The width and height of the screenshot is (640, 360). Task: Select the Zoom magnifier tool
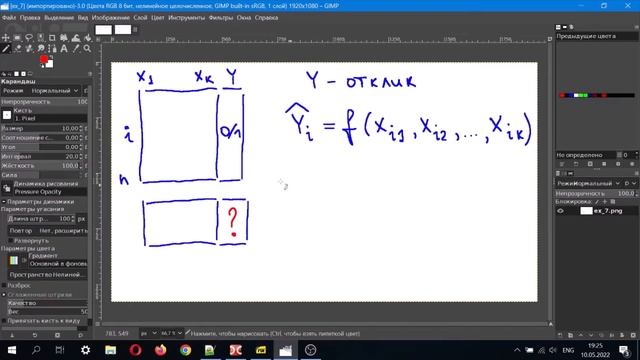coord(87,49)
